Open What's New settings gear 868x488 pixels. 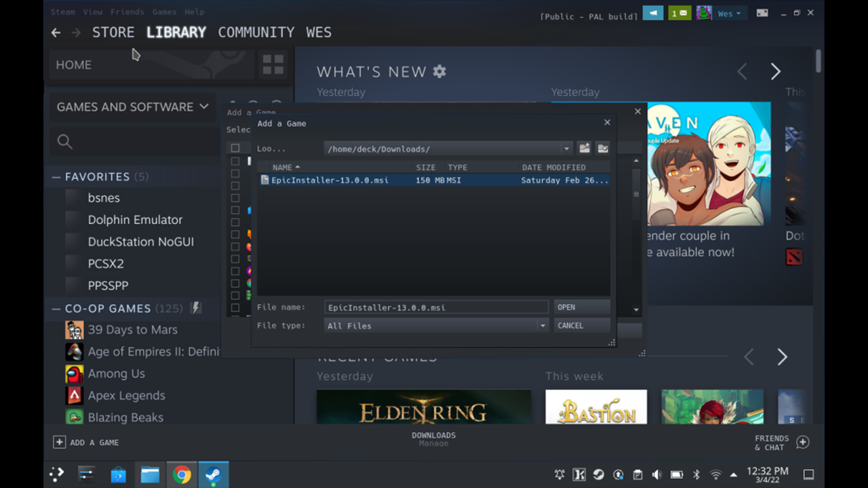(x=439, y=71)
